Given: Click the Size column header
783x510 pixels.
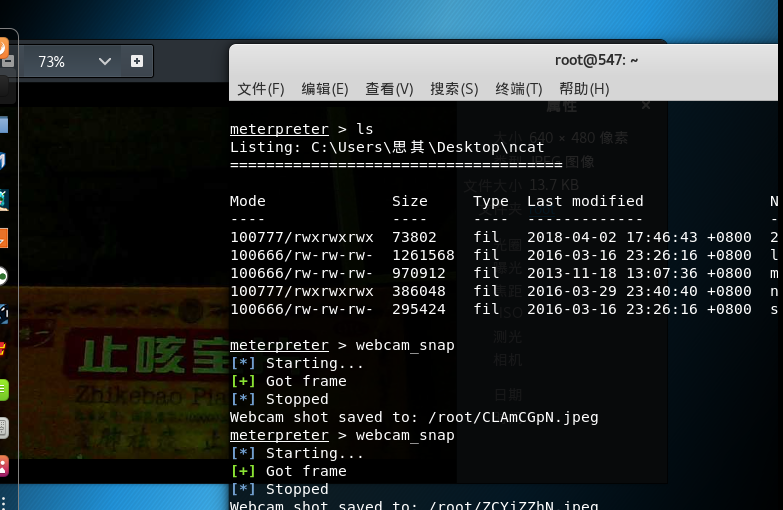Looking at the screenshot, I should point(409,201).
